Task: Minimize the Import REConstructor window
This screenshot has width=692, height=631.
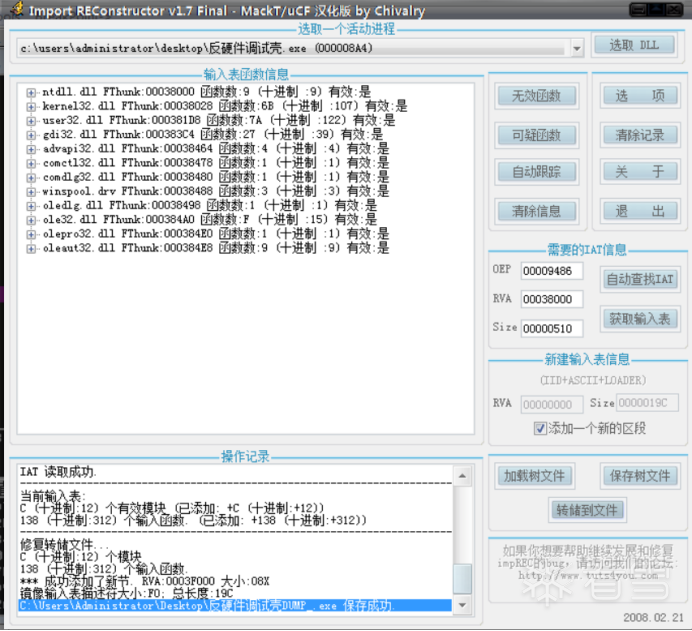Action: 638,9
